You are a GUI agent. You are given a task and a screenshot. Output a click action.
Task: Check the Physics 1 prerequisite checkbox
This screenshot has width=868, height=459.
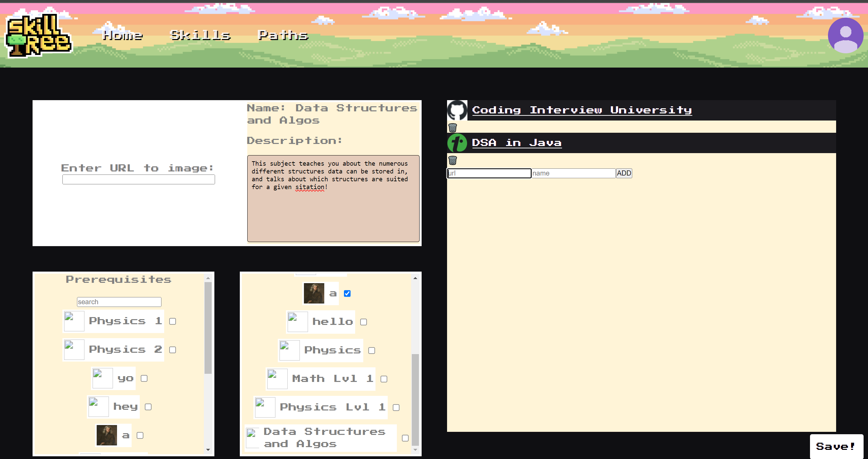click(x=173, y=321)
